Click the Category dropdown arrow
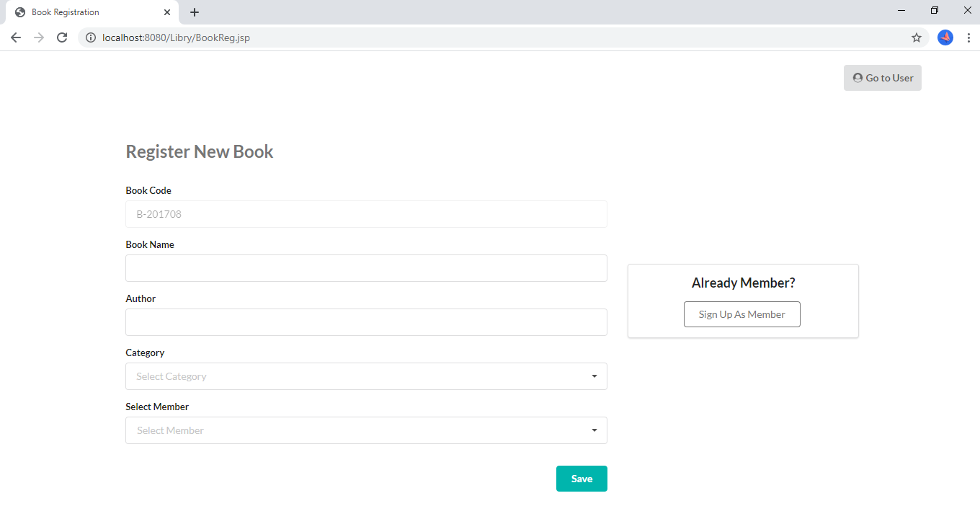 click(x=594, y=376)
